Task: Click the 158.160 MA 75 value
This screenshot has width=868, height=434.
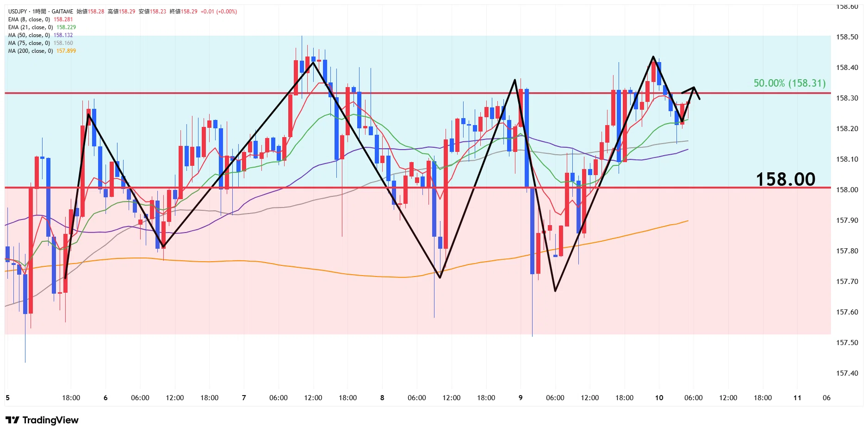Action: (63, 43)
